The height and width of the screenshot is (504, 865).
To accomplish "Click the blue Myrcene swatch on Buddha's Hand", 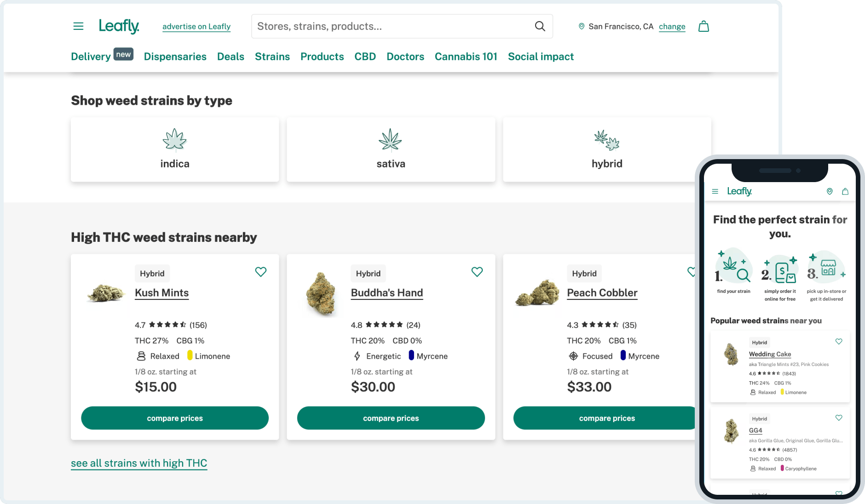I will [411, 355].
